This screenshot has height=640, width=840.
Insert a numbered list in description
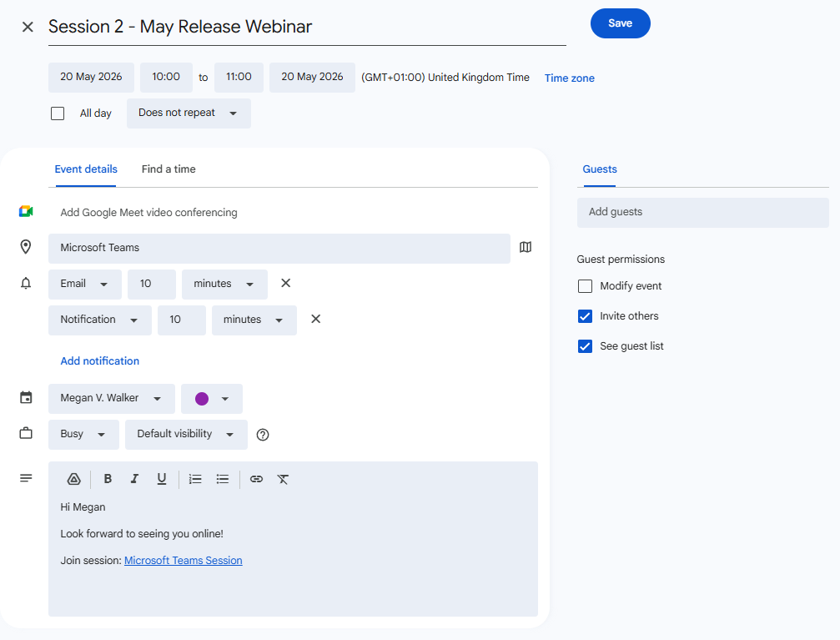tap(195, 479)
